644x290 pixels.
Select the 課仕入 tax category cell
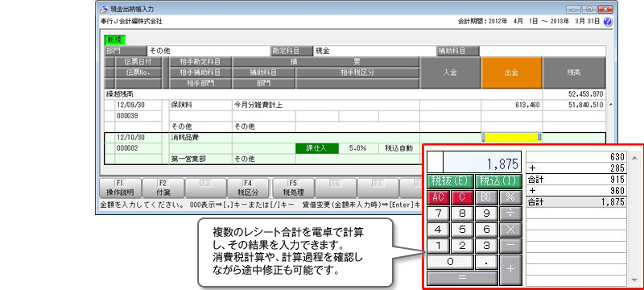point(316,148)
